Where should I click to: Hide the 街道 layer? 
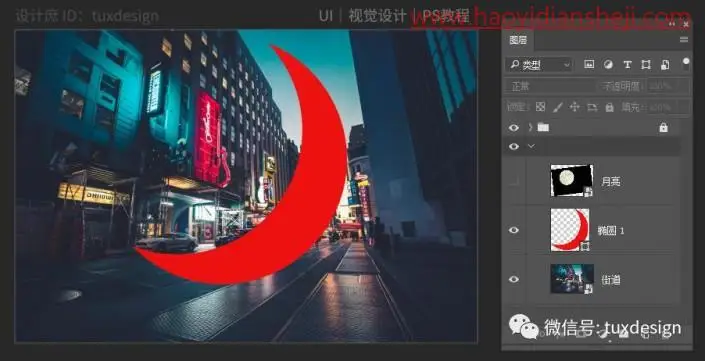513,279
